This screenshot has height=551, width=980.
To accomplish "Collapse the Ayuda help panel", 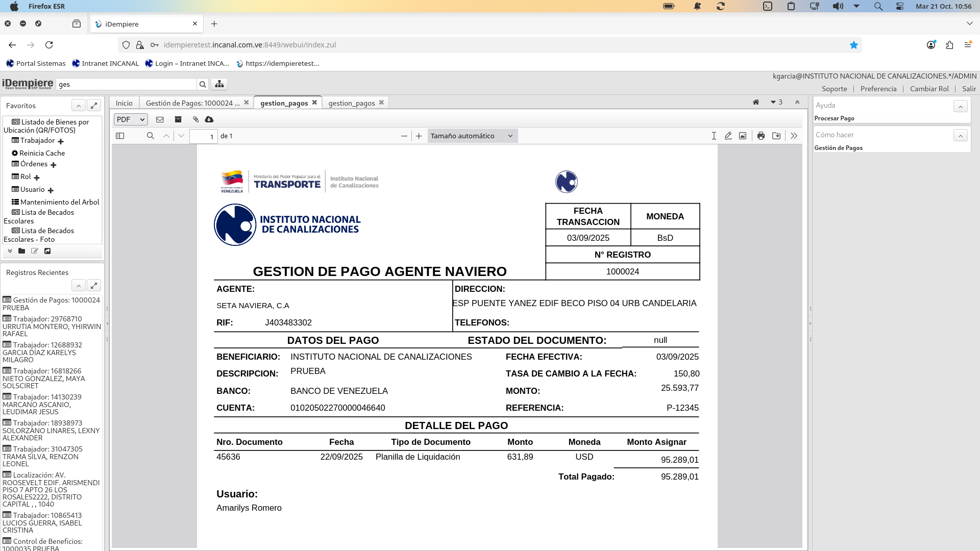I will point(960,106).
